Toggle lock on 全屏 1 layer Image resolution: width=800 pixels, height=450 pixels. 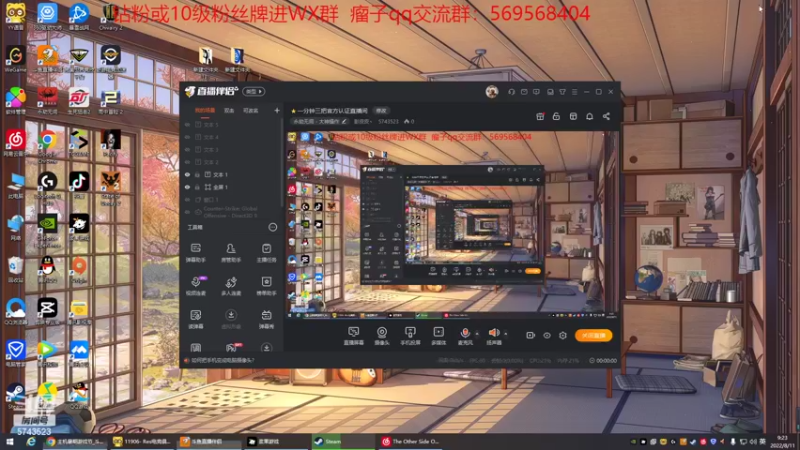pyautogui.click(x=197, y=187)
